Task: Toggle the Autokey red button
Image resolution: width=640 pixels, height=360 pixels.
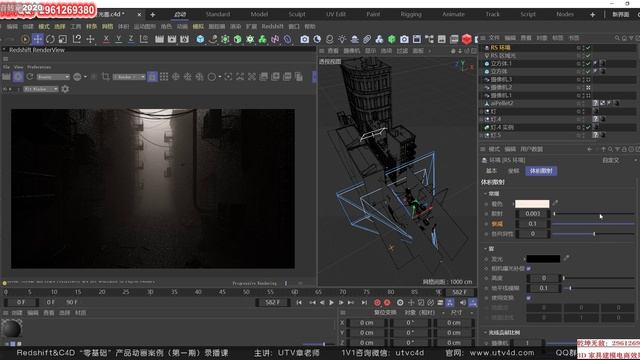Action: click(387, 302)
